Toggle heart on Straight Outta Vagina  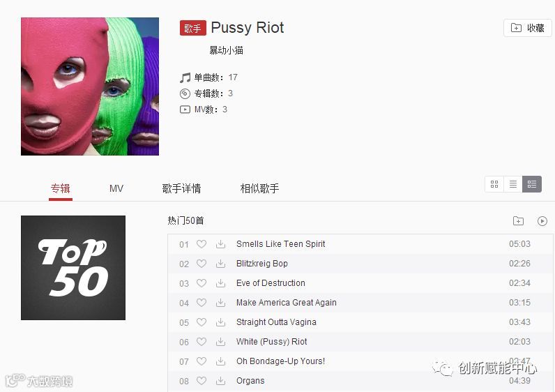(202, 322)
